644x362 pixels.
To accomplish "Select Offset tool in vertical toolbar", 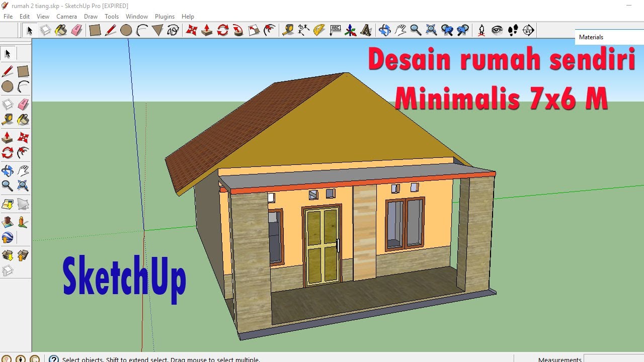I will pyautogui.click(x=23, y=153).
